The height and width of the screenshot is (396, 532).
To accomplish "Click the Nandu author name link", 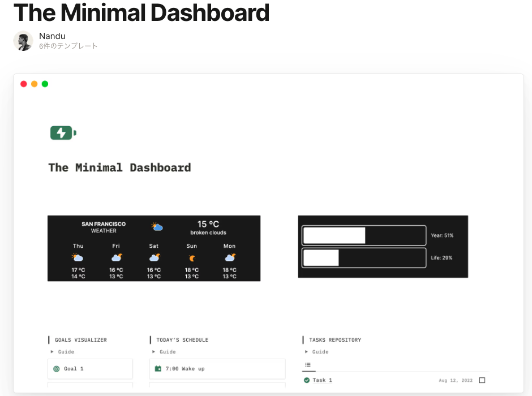I will [52, 36].
